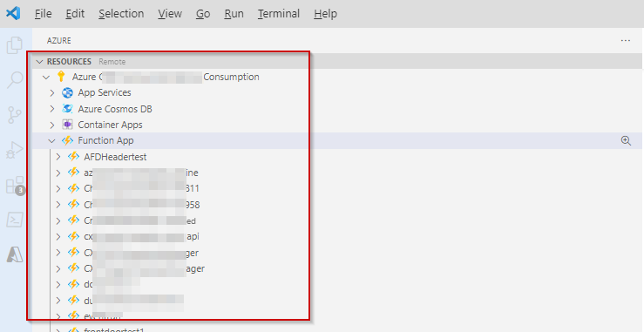Open the Terminal menu

[x=279, y=14]
